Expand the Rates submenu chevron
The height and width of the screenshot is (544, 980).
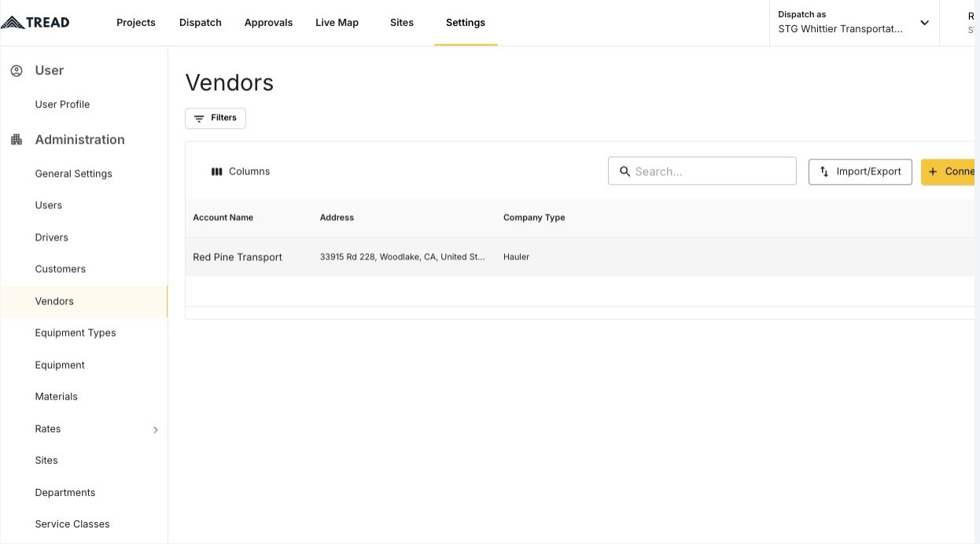156,430
